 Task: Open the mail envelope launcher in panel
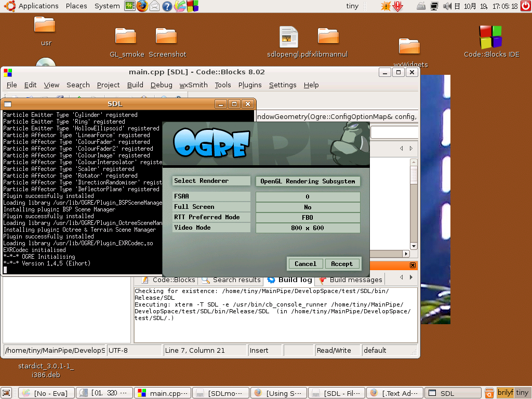(154, 6)
